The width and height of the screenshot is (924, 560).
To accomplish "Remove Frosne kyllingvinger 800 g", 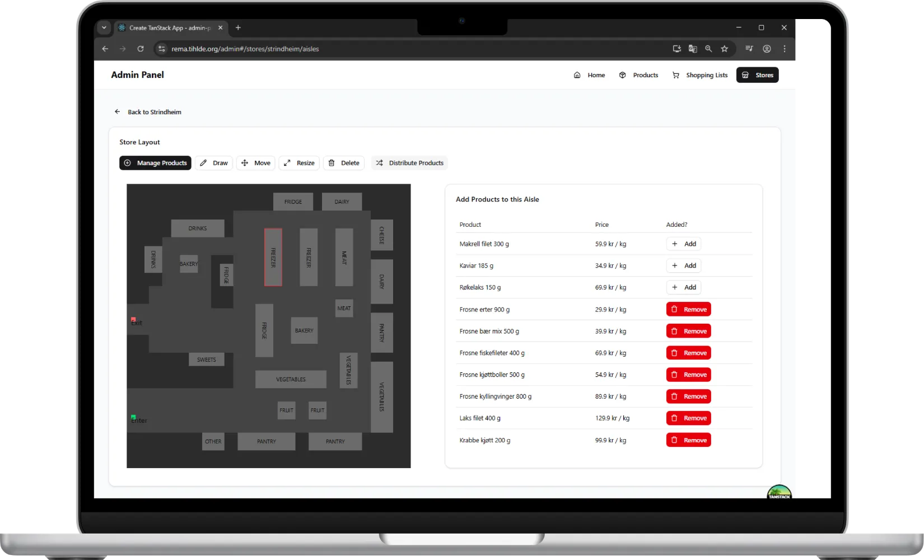I will [689, 396].
